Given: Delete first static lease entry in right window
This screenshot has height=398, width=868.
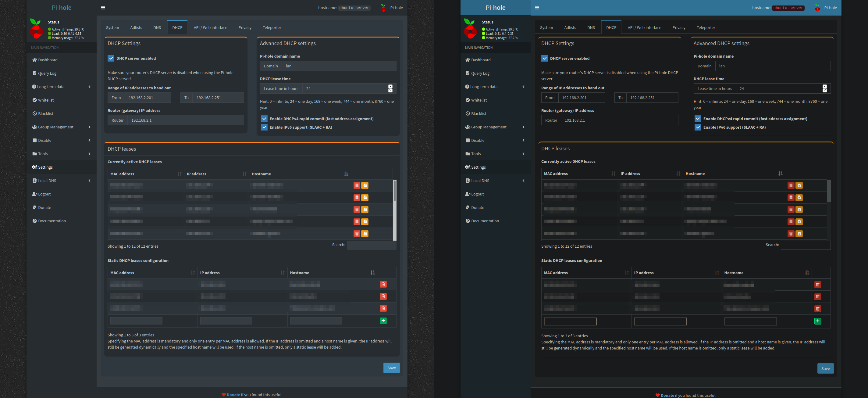Looking at the screenshot, I should click(x=818, y=285).
